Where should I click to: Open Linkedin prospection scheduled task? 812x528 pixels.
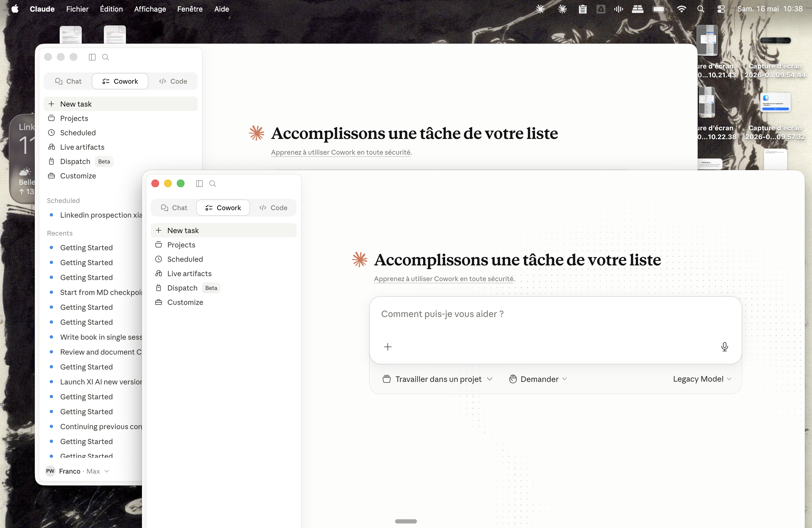pyautogui.click(x=93, y=215)
